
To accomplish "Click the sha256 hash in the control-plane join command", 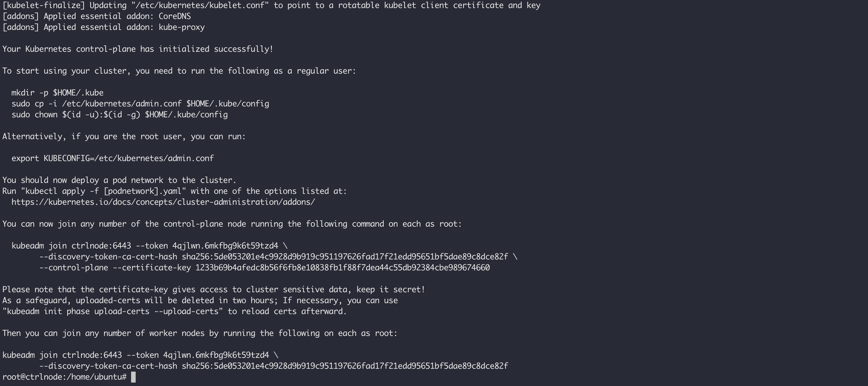I will point(345,257).
